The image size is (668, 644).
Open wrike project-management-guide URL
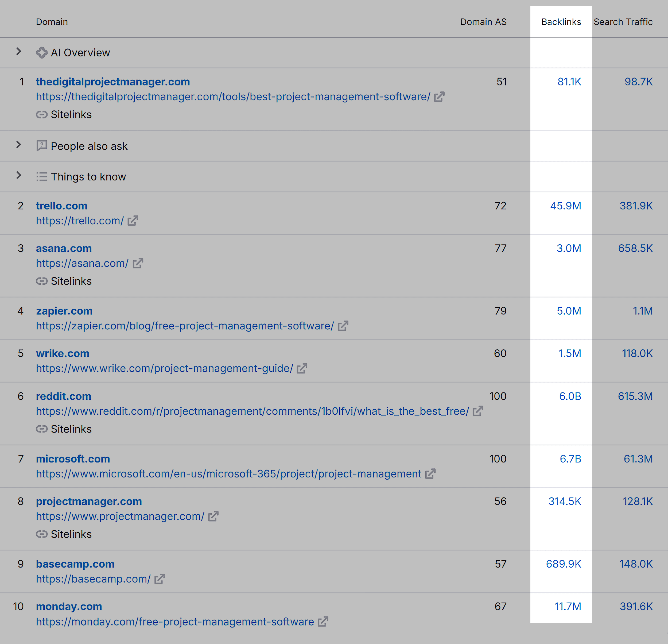pyautogui.click(x=164, y=369)
